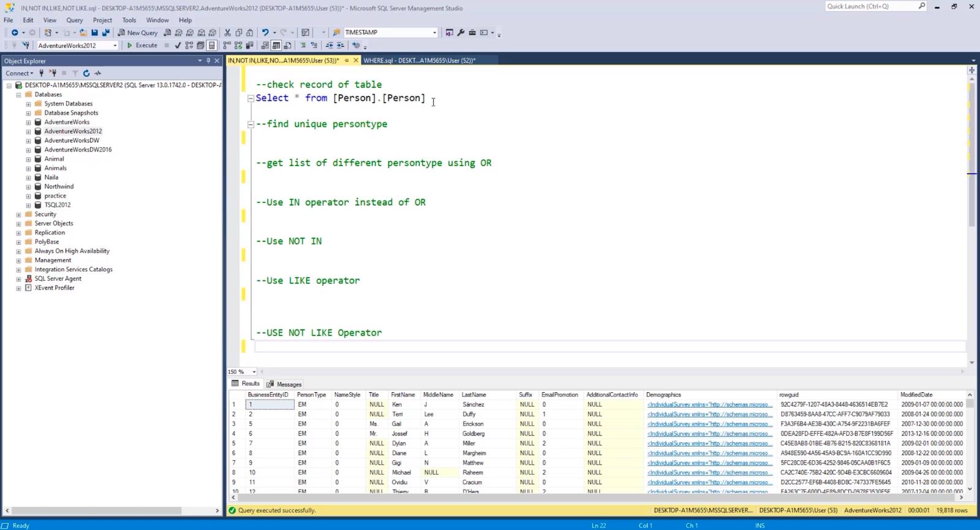
Task: Open the Query menu
Action: click(x=75, y=20)
